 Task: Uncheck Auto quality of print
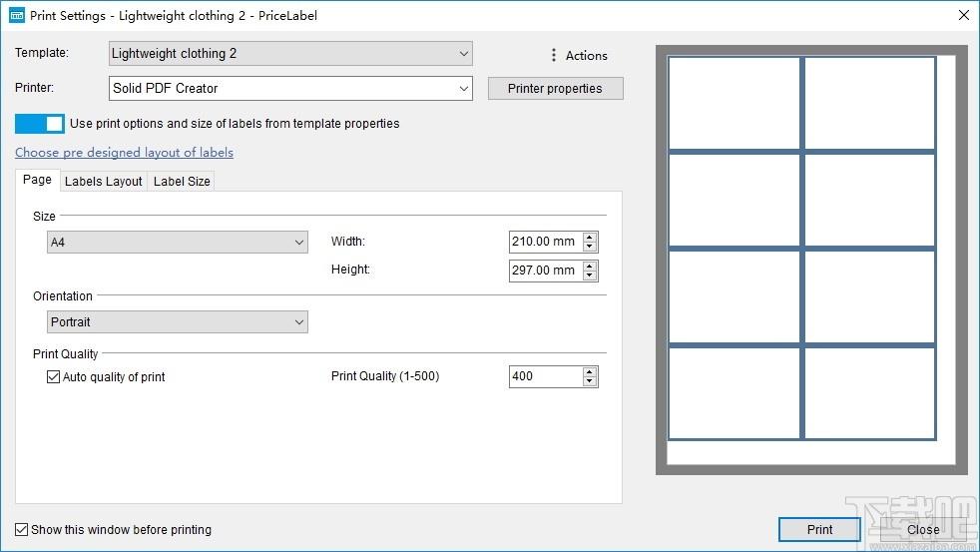click(x=53, y=377)
